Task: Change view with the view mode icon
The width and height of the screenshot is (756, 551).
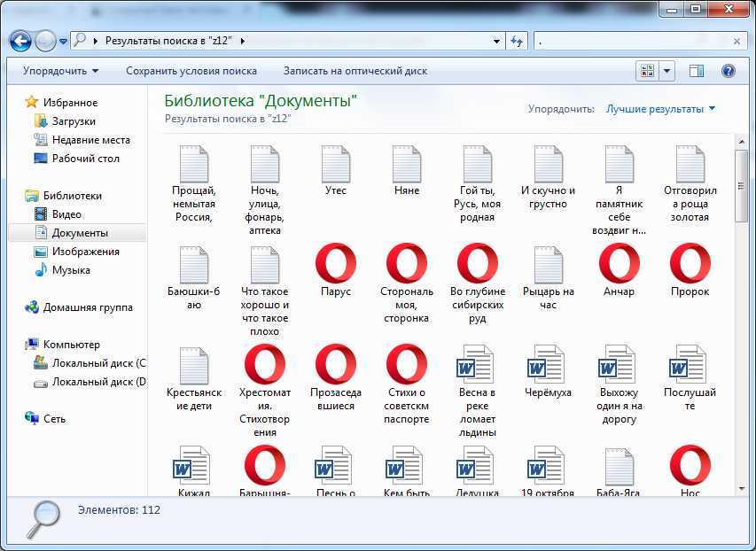Action: tap(648, 71)
